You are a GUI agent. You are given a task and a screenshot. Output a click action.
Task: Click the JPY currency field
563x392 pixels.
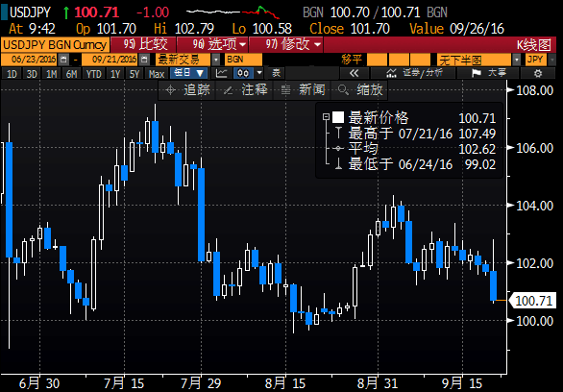coord(536,60)
